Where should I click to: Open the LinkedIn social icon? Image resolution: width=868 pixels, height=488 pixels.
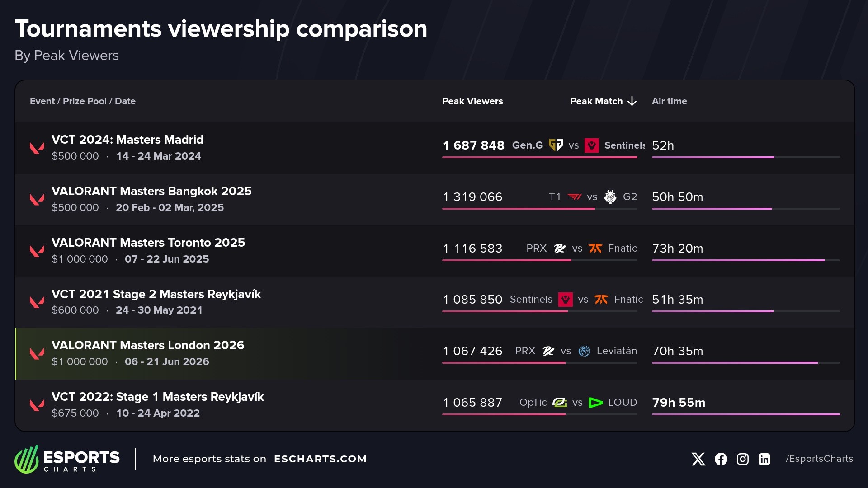764,459
